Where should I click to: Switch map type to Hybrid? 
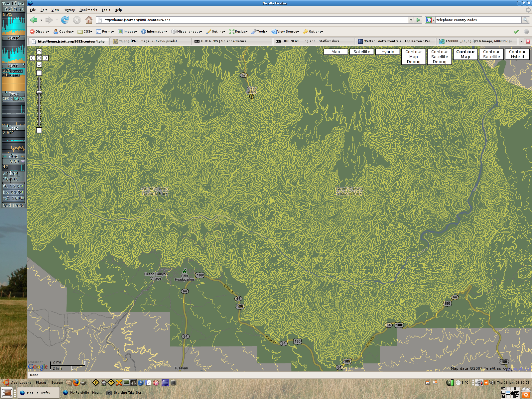(388, 52)
